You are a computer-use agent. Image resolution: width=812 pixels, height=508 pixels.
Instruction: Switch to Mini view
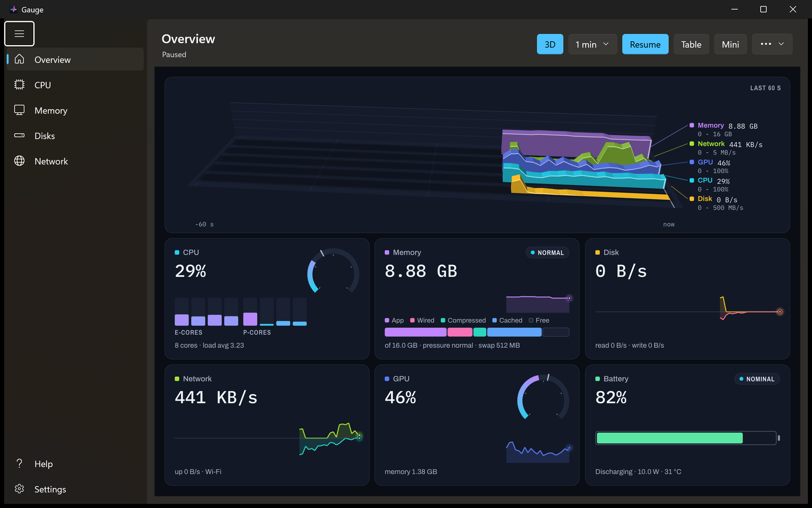point(730,44)
